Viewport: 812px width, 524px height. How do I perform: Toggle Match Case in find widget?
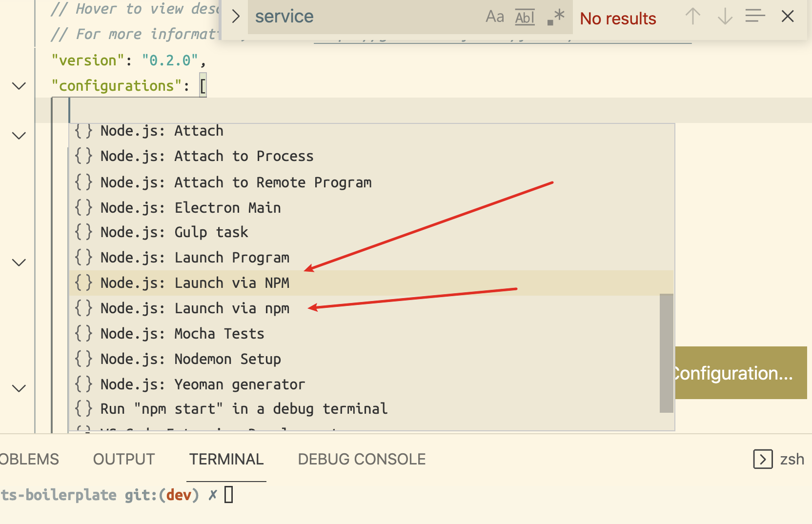[494, 17]
